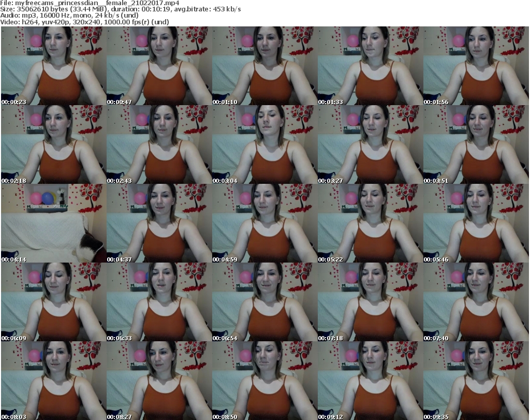Select the thumbnail timestamped 00:03:51
The height and width of the screenshot is (420, 530).
[476, 144]
